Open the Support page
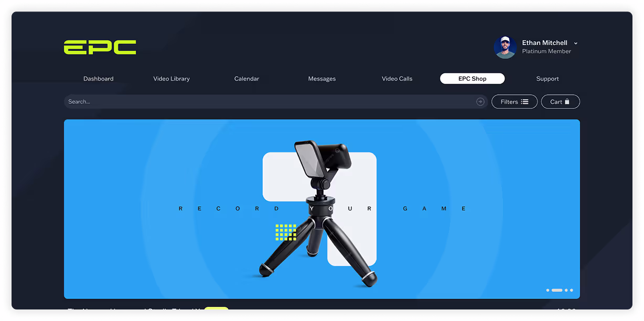The width and height of the screenshot is (644, 321). pyautogui.click(x=548, y=79)
